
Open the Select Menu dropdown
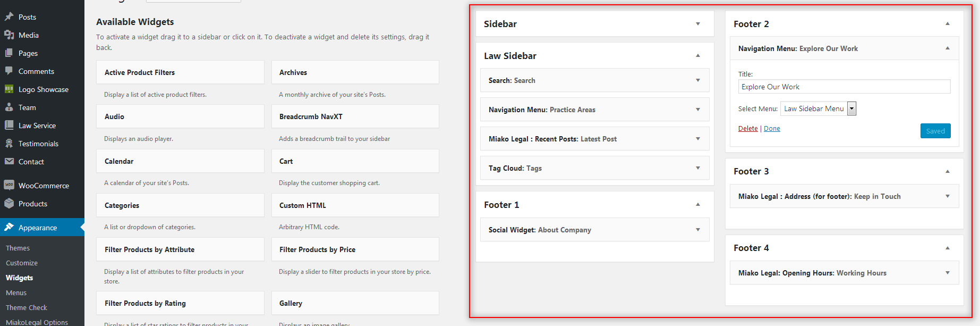(818, 108)
